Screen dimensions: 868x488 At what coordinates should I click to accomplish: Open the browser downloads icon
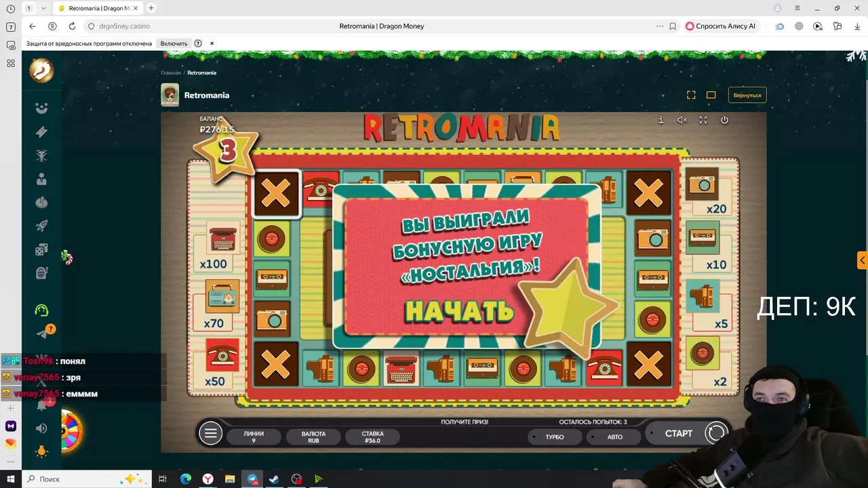pyautogui.click(x=858, y=26)
